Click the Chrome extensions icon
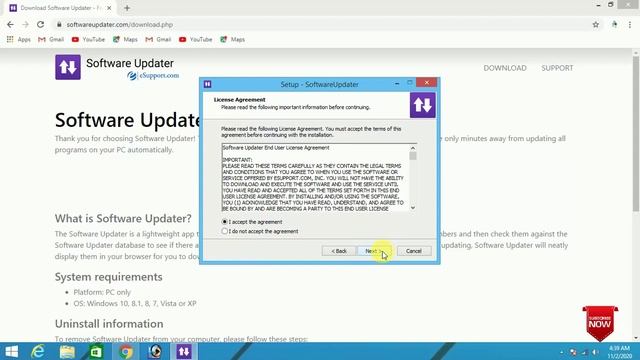 pyautogui.click(x=614, y=24)
